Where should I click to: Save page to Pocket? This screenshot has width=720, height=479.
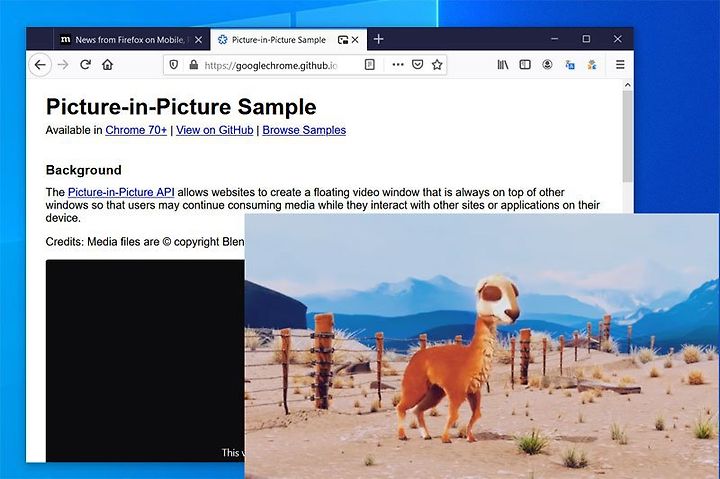coord(417,65)
